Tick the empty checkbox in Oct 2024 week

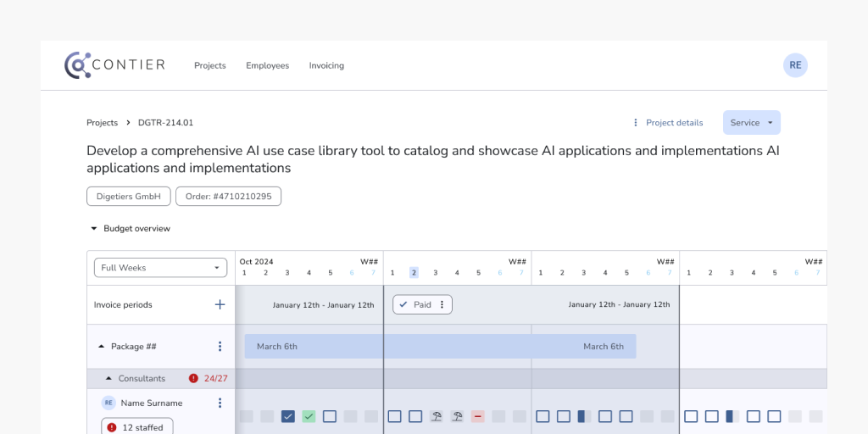(x=330, y=416)
